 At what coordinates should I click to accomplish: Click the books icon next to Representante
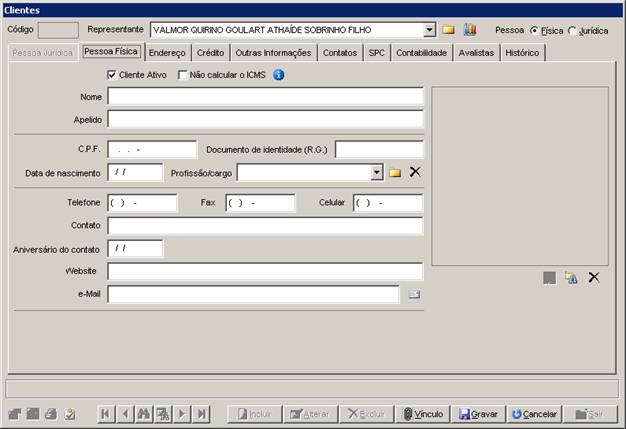[x=470, y=30]
